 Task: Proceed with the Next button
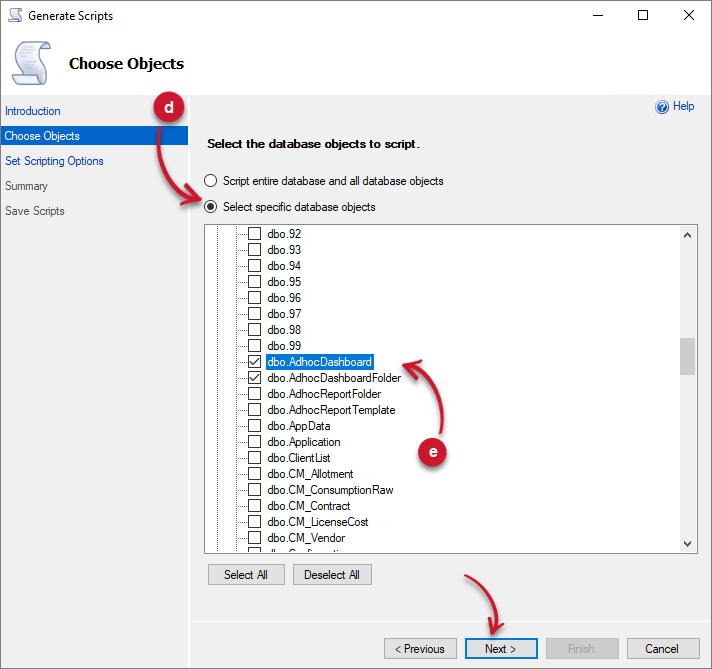coord(501,649)
